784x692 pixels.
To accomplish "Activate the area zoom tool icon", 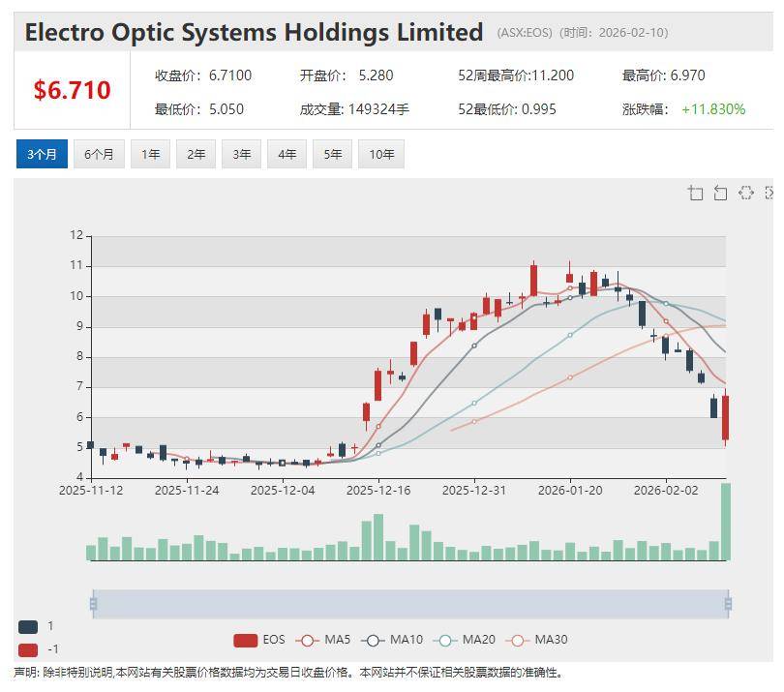I will [x=695, y=193].
